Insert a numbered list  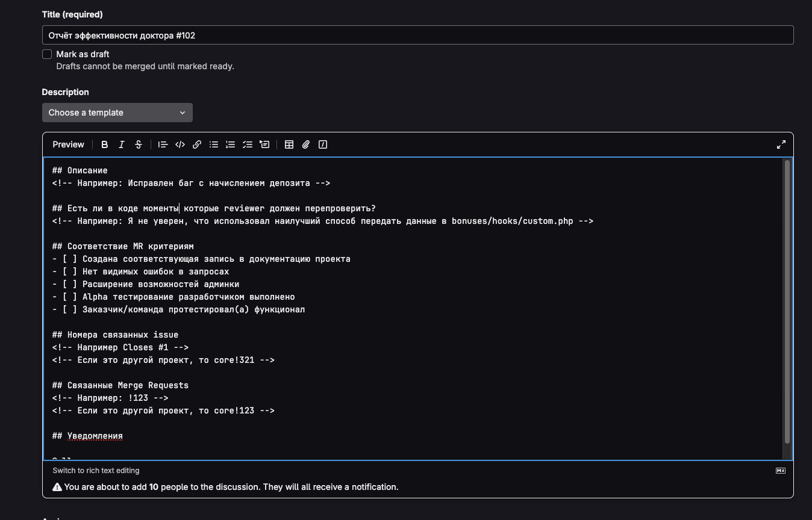point(230,144)
